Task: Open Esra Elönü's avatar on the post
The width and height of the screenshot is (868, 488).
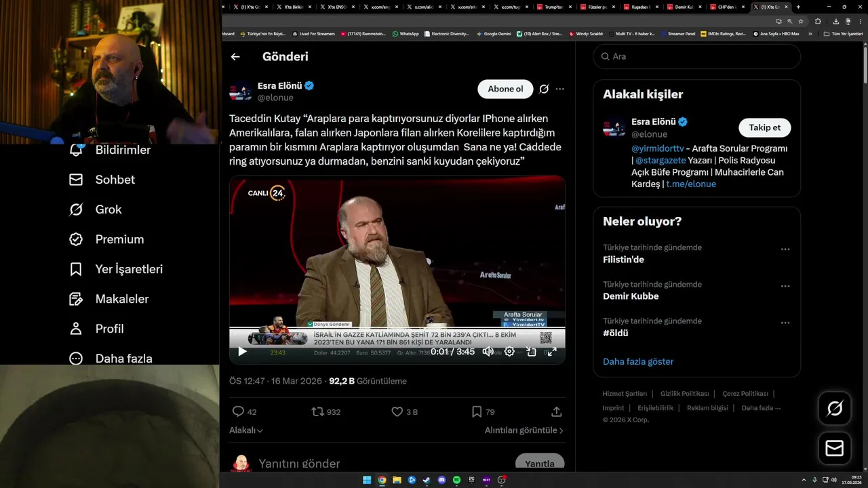Action: [x=241, y=91]
